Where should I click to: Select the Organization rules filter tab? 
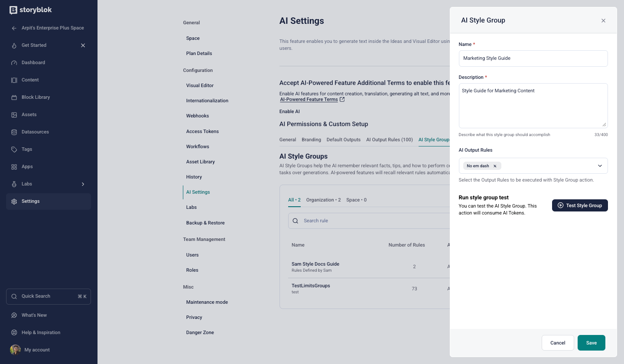click(323, 200)
